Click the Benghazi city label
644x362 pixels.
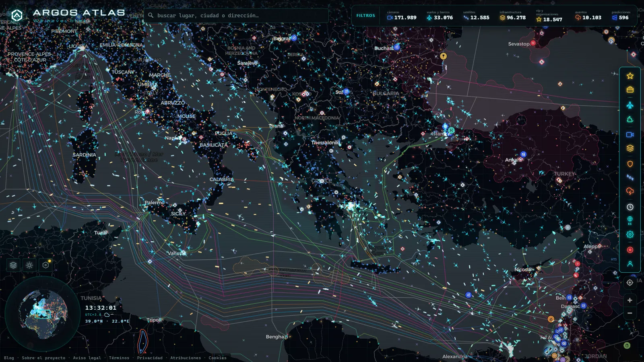tap(277, 337)
